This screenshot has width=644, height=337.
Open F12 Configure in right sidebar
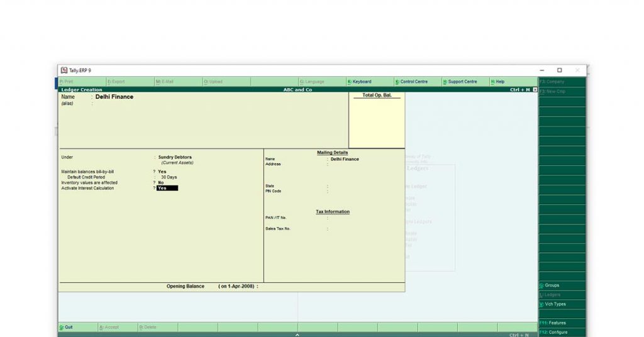554,332
